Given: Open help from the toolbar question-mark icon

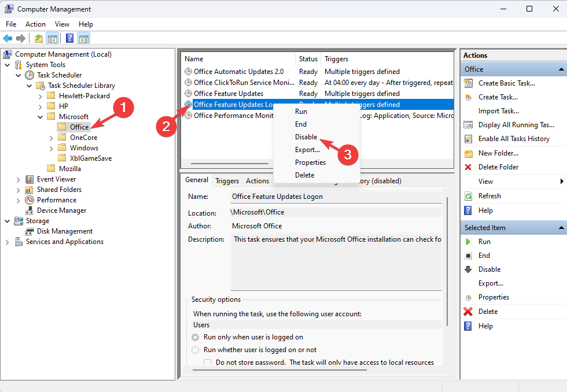Looking at the screenshot, I should point(70,38).
